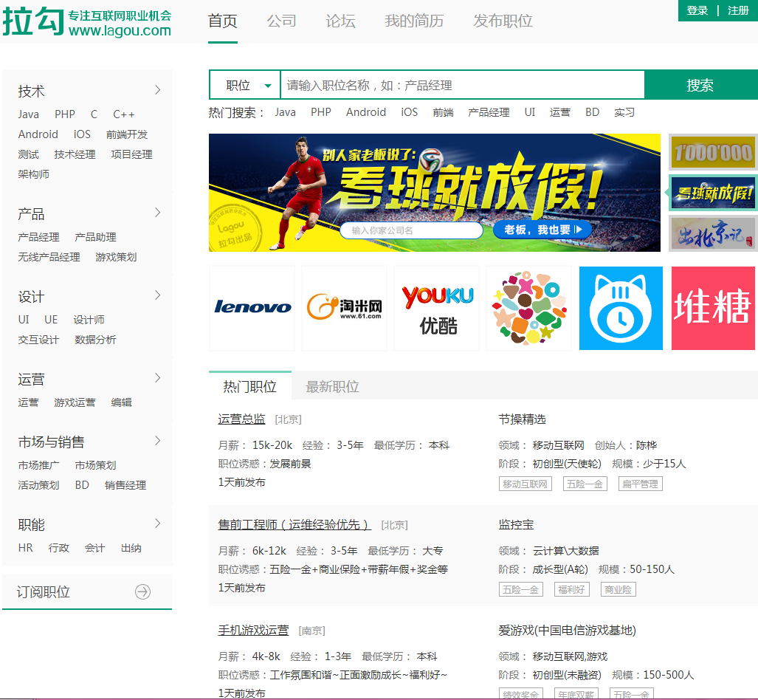The height and width of the screenshot is (700, 758).
Task: Open 发布职位 in navigation
Action: 503,21
